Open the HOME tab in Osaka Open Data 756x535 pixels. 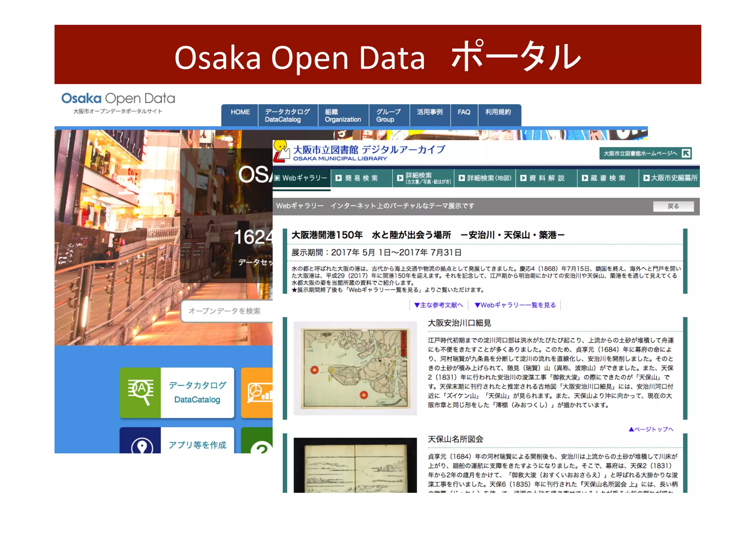(x=240, y=115)
